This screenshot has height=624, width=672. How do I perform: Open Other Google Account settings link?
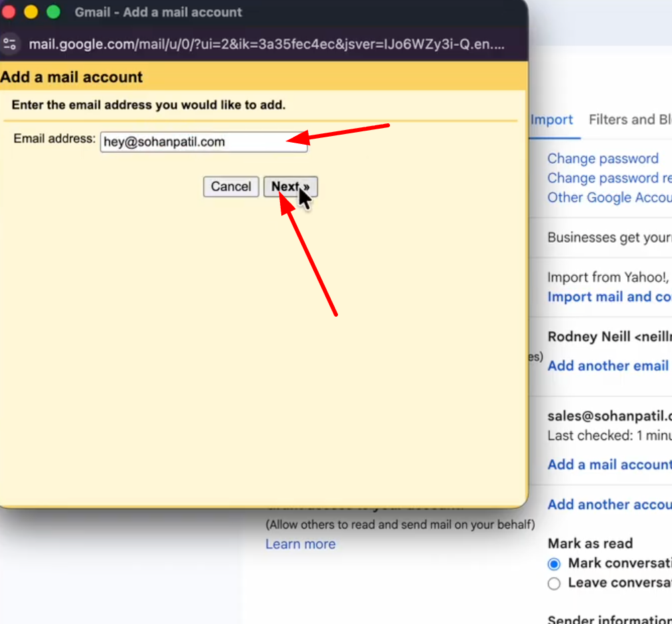(609, 197)
